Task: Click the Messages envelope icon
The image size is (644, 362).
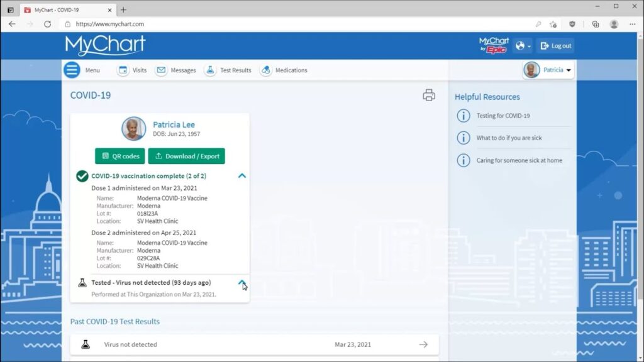Action: click(x=161, y=70)
